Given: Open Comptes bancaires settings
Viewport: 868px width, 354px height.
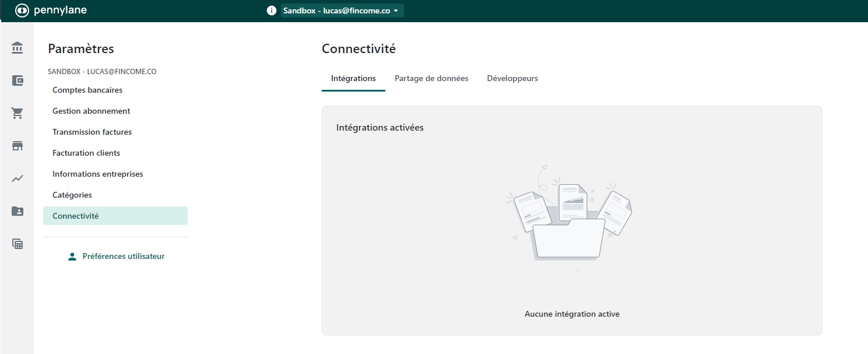Looking at the screenshot, I should 87,90.
